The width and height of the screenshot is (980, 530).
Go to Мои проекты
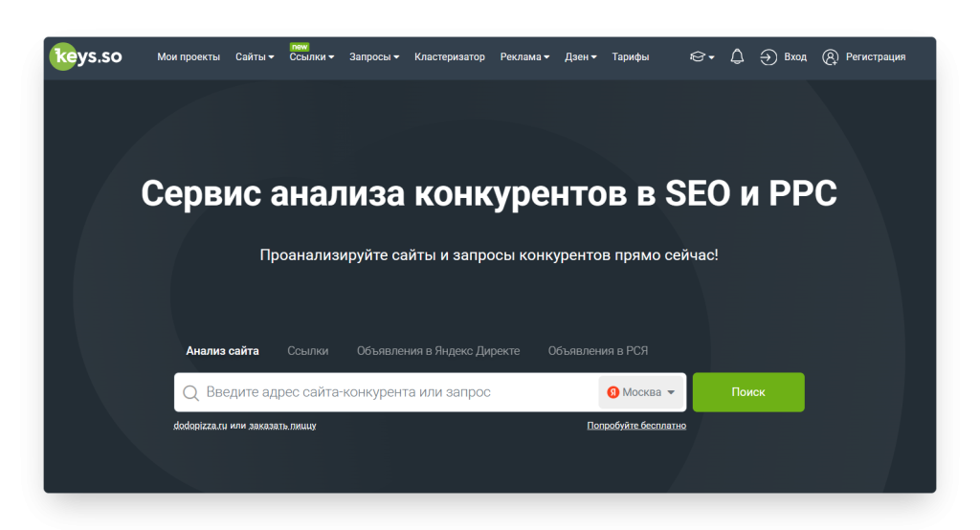click(x=189, y=57)
